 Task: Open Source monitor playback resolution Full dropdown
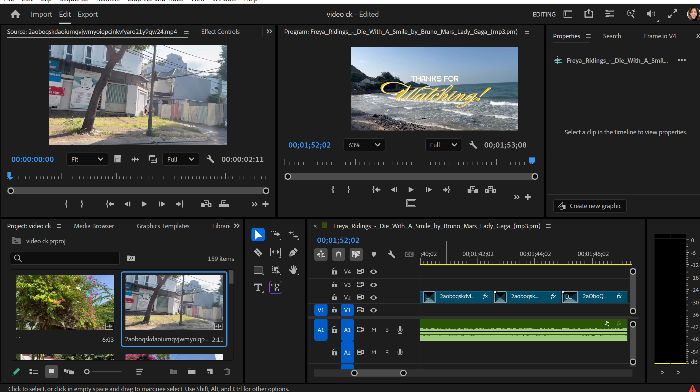(180, 159)
